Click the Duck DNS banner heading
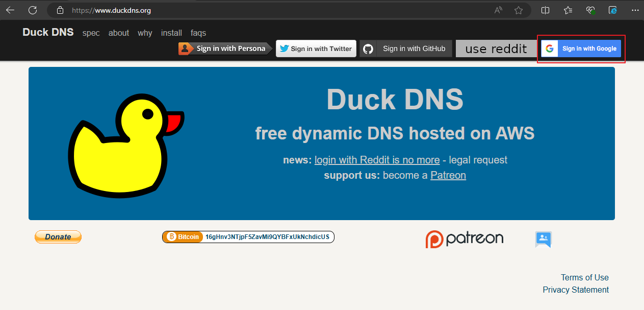 tap(395, 100)
